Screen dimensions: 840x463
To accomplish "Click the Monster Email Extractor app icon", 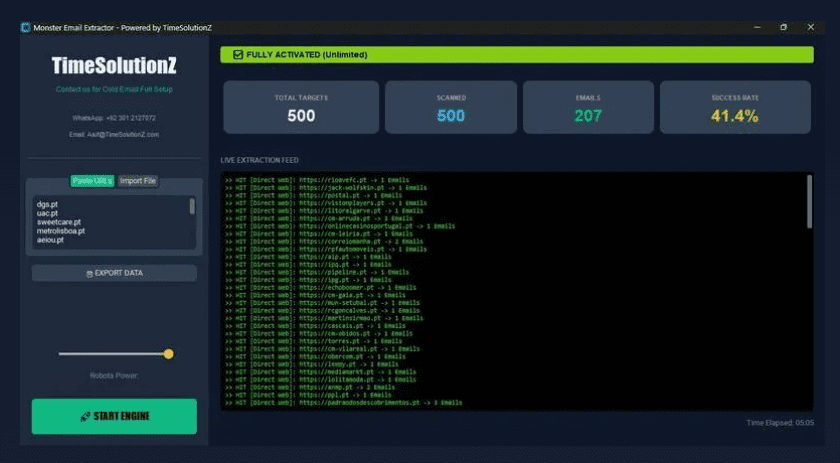I will [25, 27].
